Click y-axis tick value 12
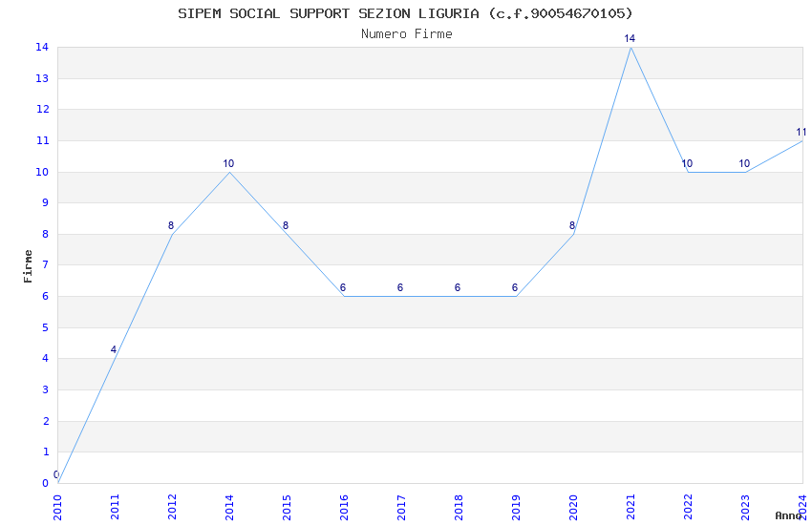This screenshot has width=812, height=525. tap(42, 109)
